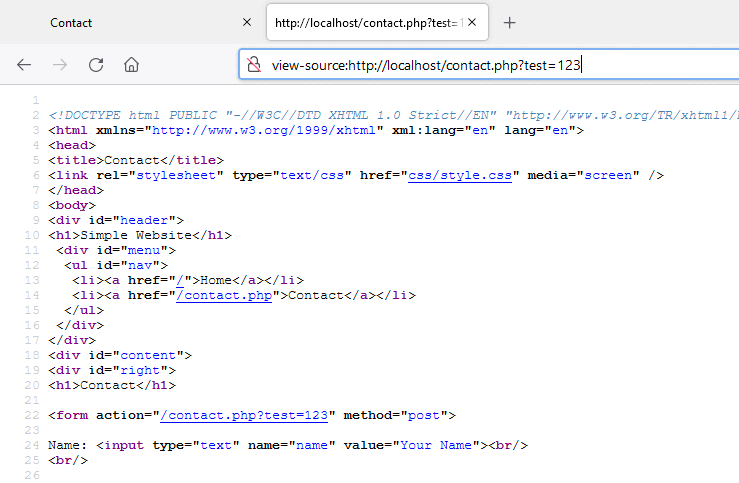
Task: Open the browser home page
Action: (x=131, y=65)
